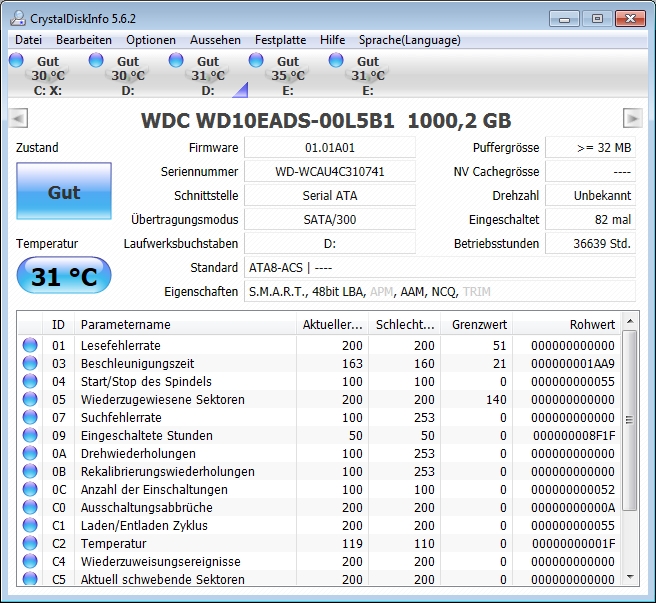Viewport: 656px width, 603px height.
Task: Click the Grenzwert column header
Action: click(477, 324)
